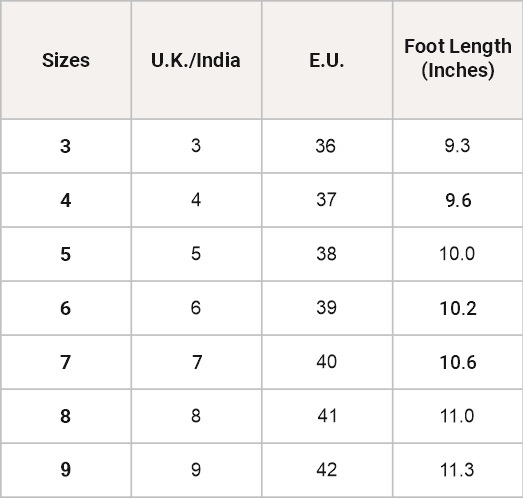Click the Sizes column header

(x=66, y=60)
